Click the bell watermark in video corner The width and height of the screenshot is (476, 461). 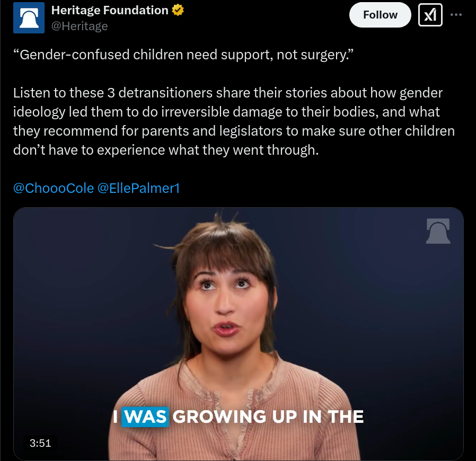click(x=438, y=231)
